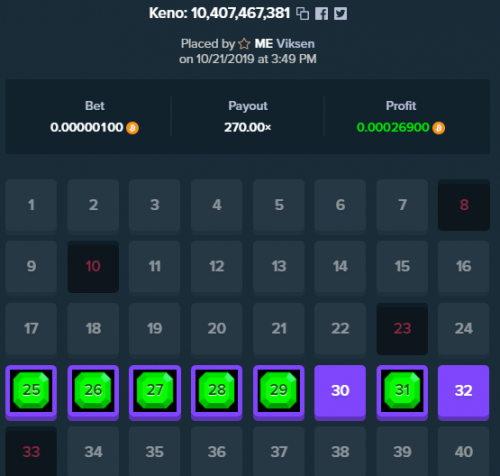Pick Keno number 38
The height and width of the screenshot is (476, 500).
(x=340, y=451)
